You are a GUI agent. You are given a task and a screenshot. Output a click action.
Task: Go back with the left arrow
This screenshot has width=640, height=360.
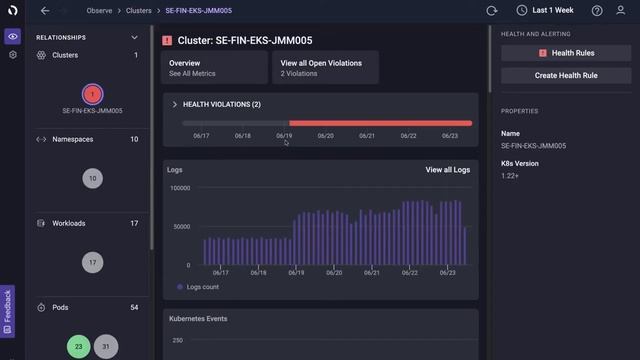(x=45, y=11)
